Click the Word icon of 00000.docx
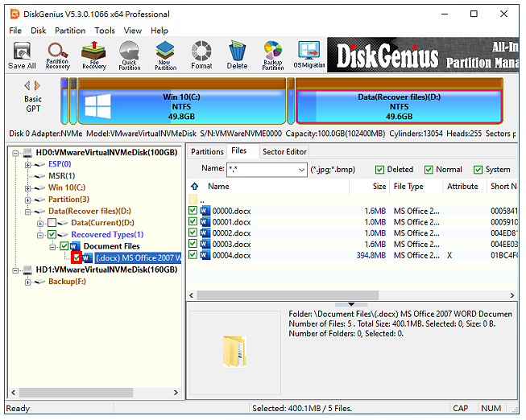This screenshot has width=526, height=420. (205, 211)
